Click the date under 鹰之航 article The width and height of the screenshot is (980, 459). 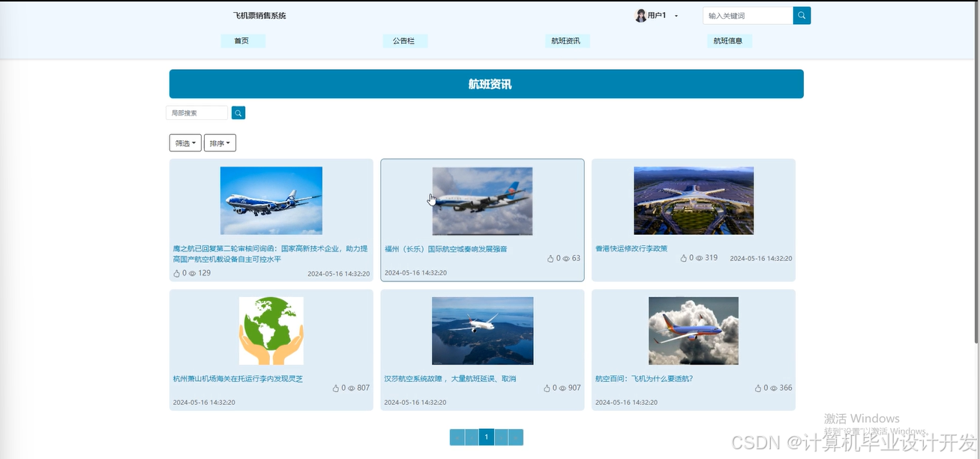[339, 274]
